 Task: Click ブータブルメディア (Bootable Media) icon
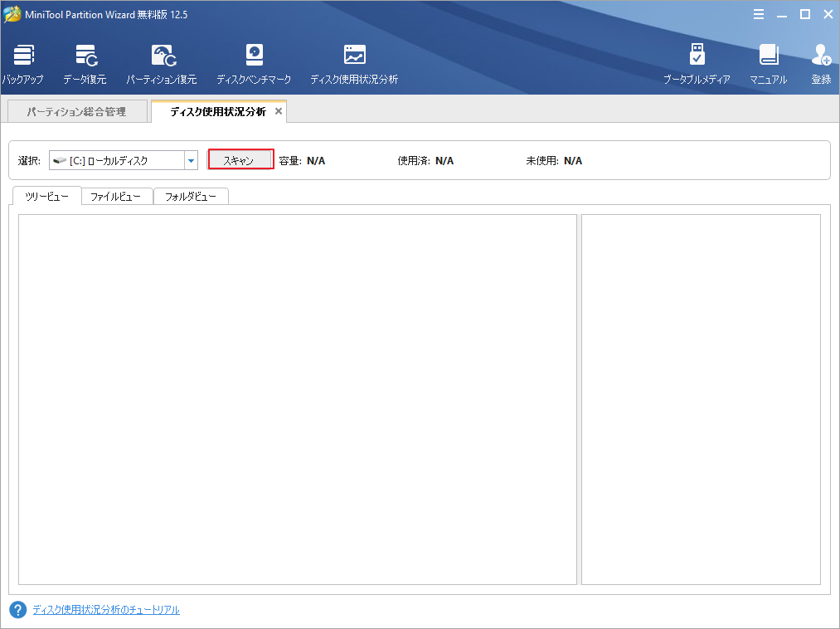697,63
